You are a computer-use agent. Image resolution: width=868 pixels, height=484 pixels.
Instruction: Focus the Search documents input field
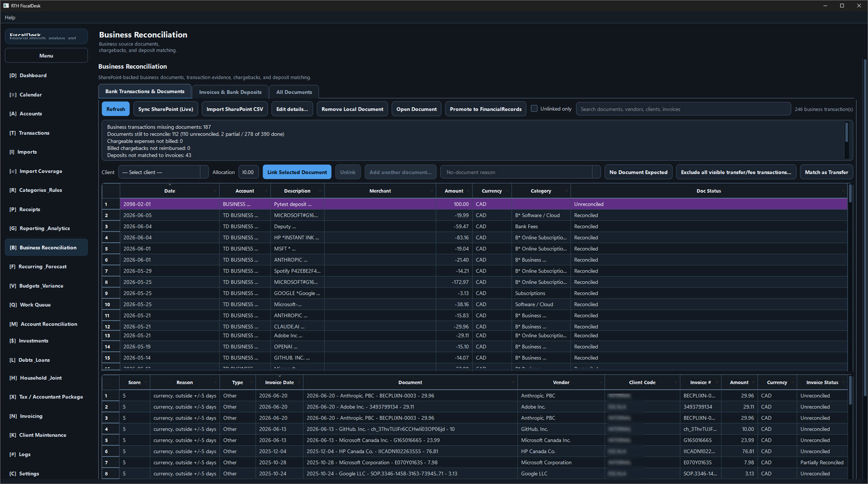(x=683, y=109)
